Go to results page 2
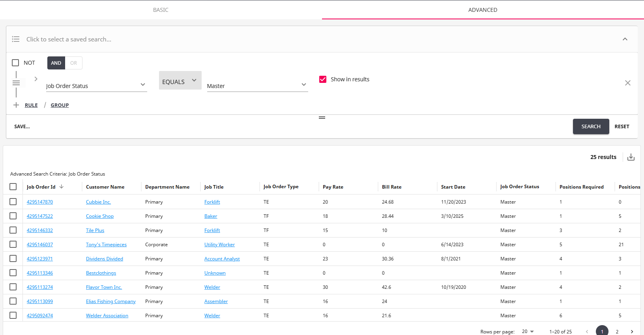Viewport: 644px width, 335px height. (617, 332)
